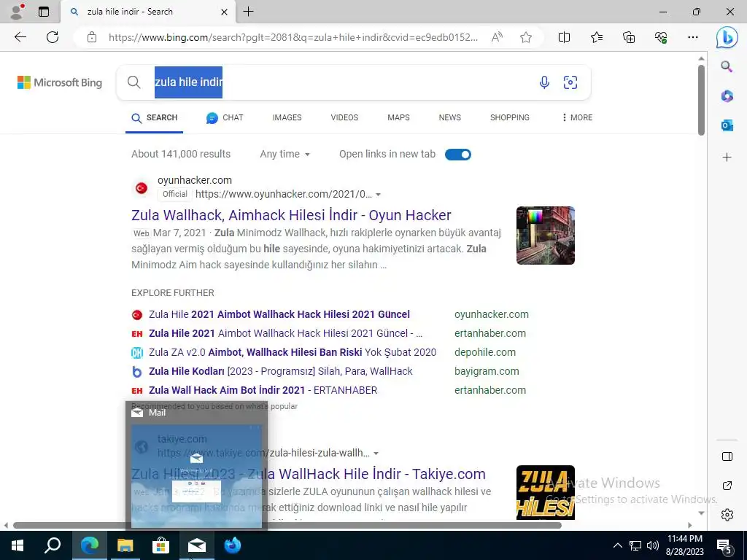View site information lock icon
Screen dimensions: 747x560
[x=92, y=37]
